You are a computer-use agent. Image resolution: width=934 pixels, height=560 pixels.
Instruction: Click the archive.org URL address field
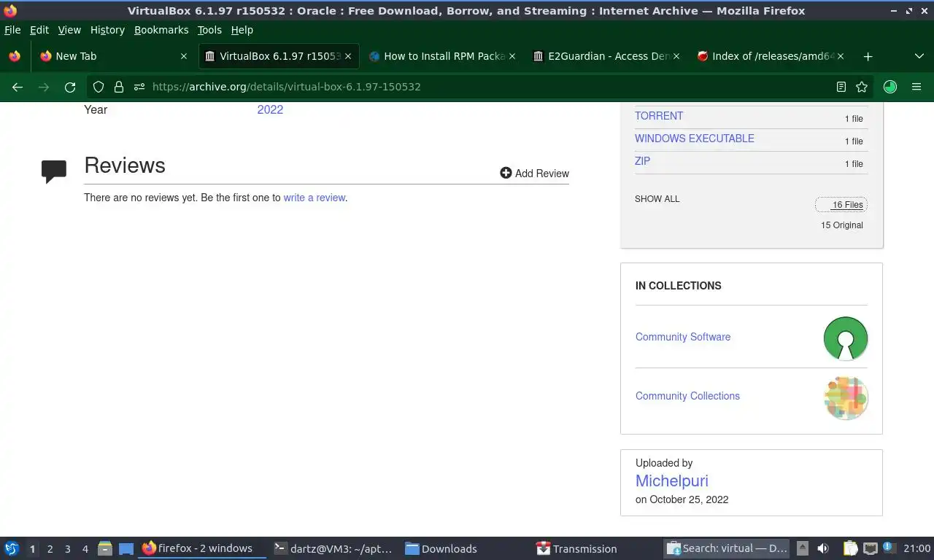point(482,87)
